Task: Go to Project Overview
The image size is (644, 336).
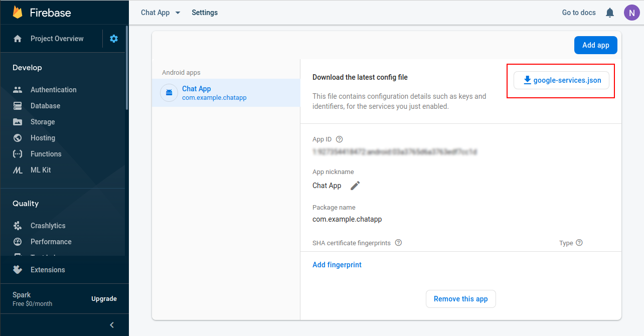Action: pos(57,39)
